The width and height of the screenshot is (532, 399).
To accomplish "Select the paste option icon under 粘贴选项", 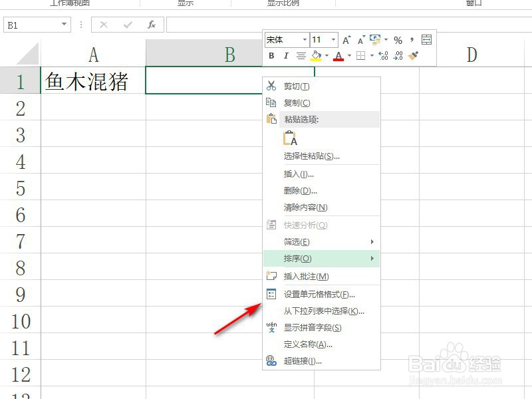I will click(289, 138).
